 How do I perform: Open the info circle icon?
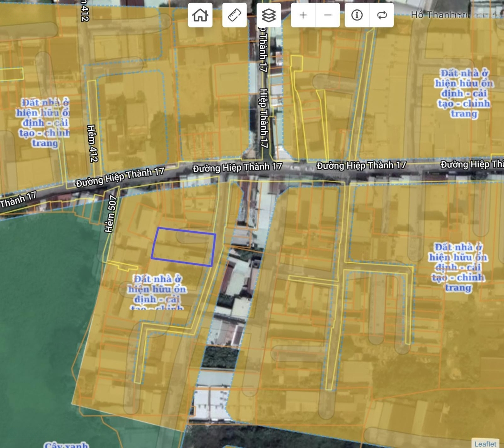coord(357,15)
